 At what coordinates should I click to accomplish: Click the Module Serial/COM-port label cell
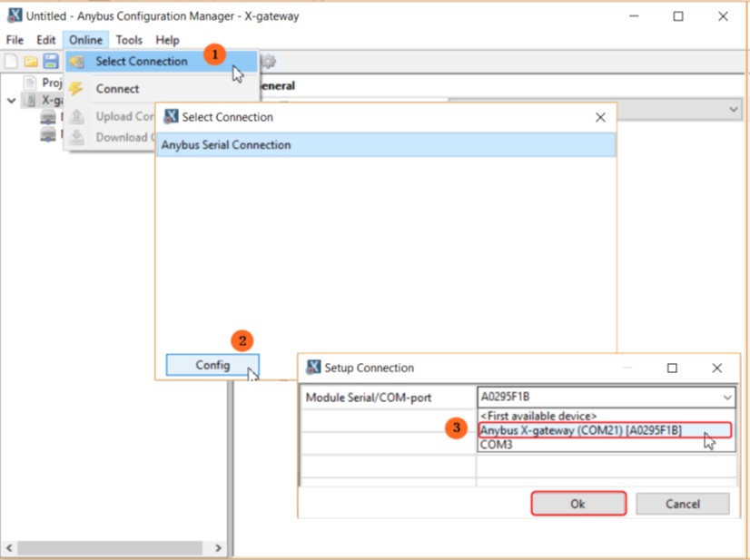(388, 398)
